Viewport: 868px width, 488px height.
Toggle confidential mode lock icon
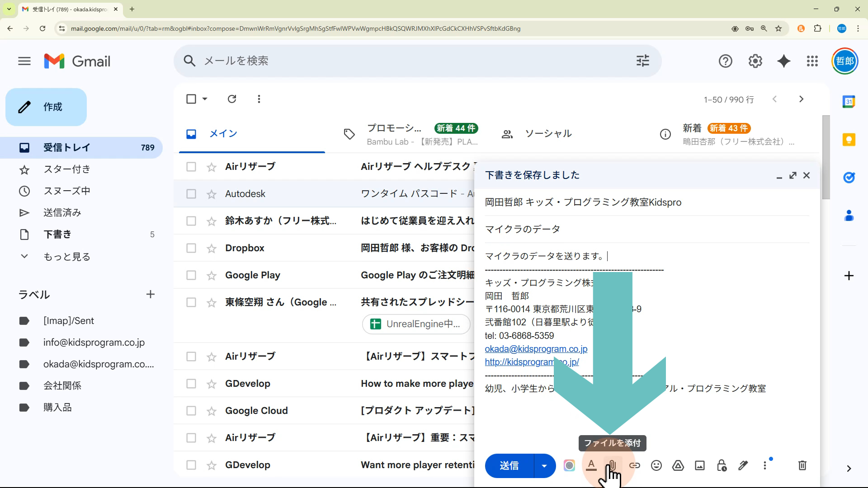click(x=722, y=465)
